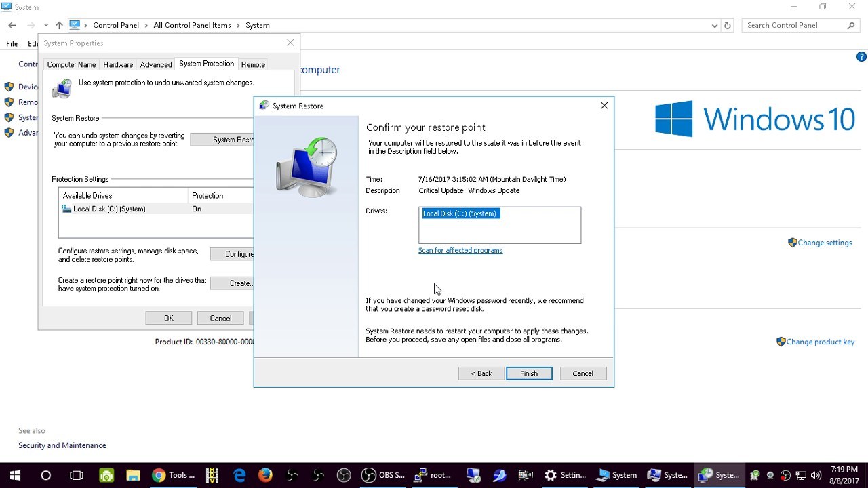Click OK in System Properties

(169, 318)
